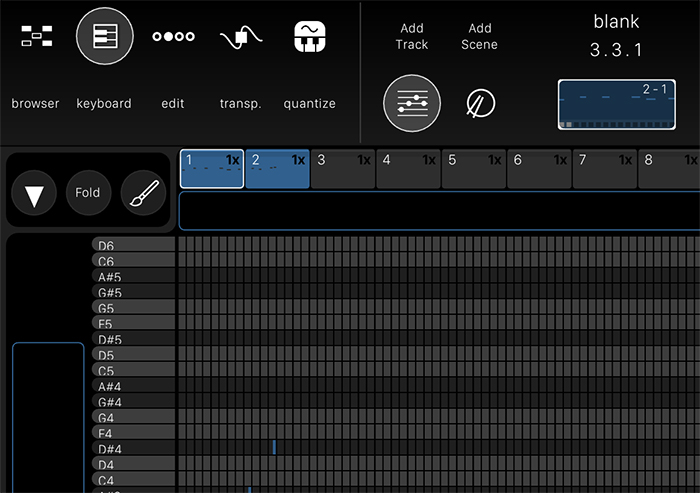
Task: Select the paintbrush draw tool
Action: point(143,193)
